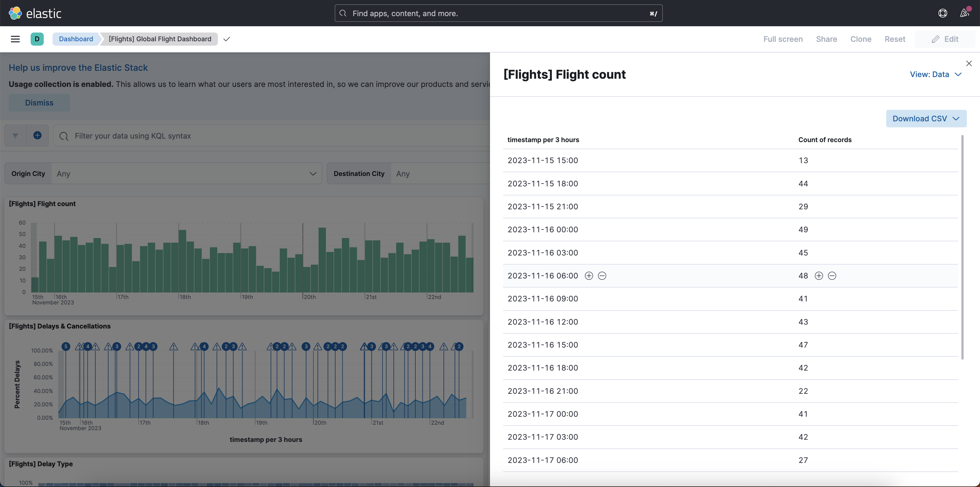The image size is (980, 487).
Task: Select the 2023-11-16 15:00 timestamp cell
Action: click(543, 345)
